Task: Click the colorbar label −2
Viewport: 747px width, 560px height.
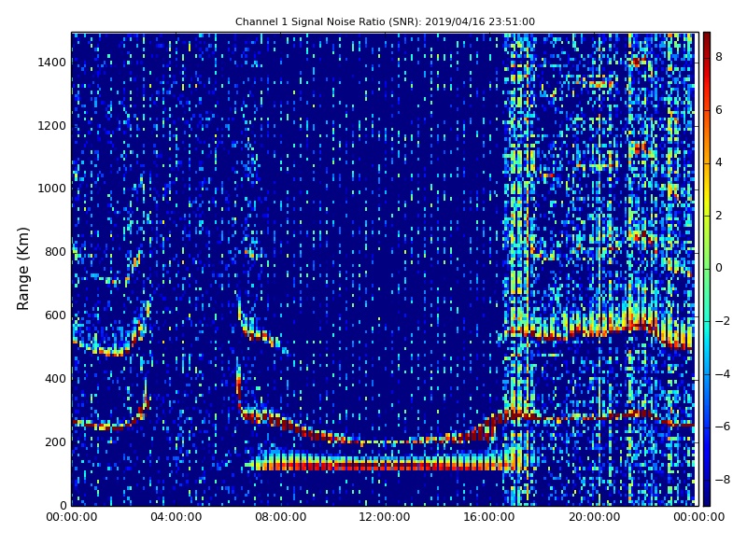Action: coord(722,321)
